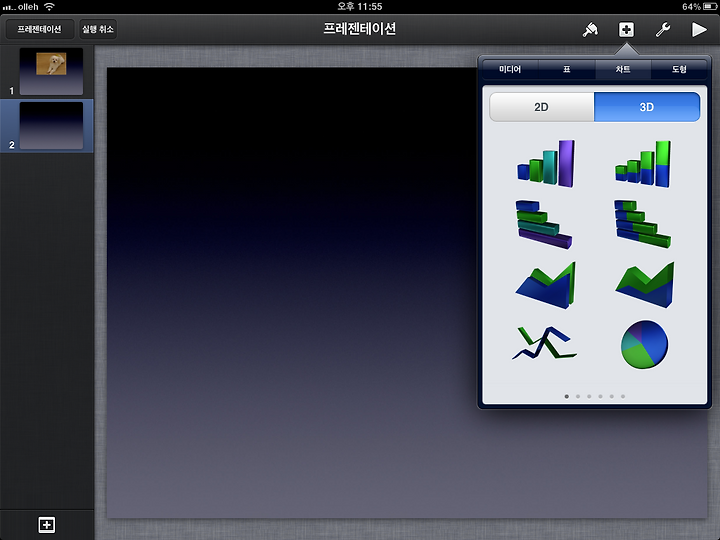Tap the 실행 취소 undo button
Image resolution: width=720 pixels, height=540 pixels.
98,29
